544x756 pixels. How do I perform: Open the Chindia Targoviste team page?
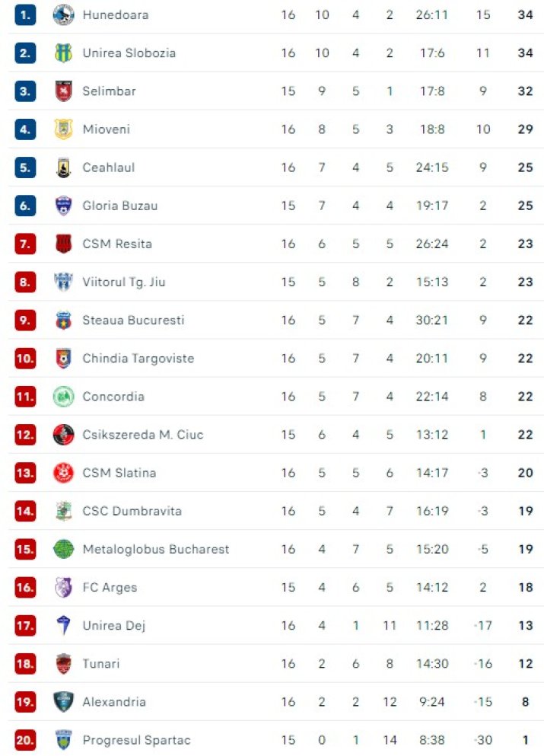tap(138, 359)
